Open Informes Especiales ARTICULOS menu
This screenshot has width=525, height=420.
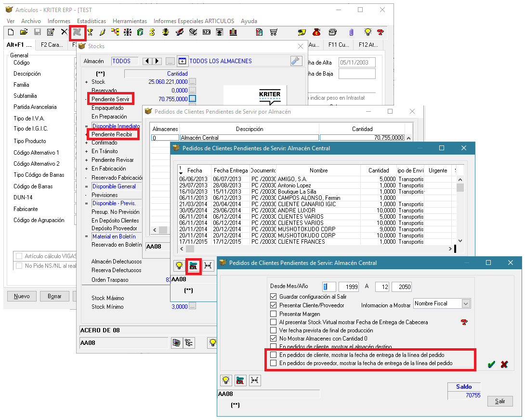pos(194,21)
